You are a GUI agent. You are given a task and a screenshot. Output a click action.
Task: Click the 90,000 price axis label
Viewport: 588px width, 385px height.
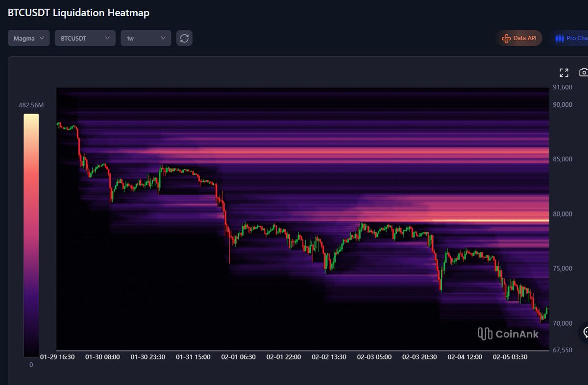point(563,104)
